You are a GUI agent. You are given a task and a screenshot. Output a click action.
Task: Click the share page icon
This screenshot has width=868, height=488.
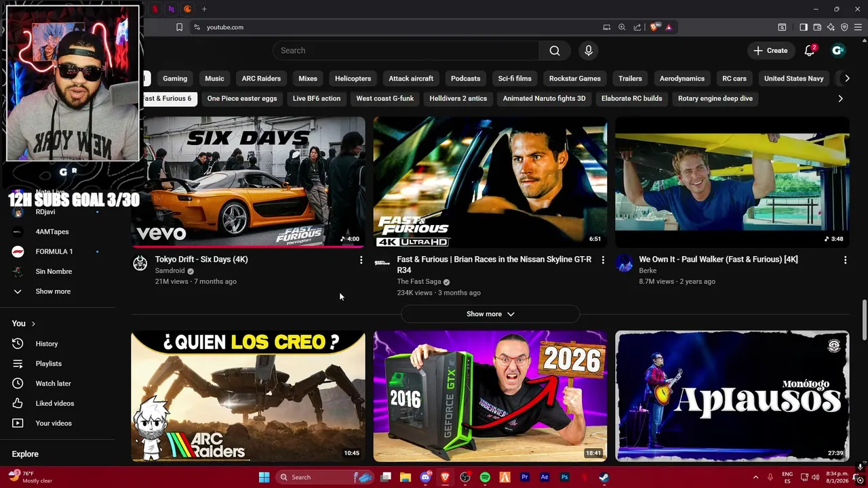point(637,27)
